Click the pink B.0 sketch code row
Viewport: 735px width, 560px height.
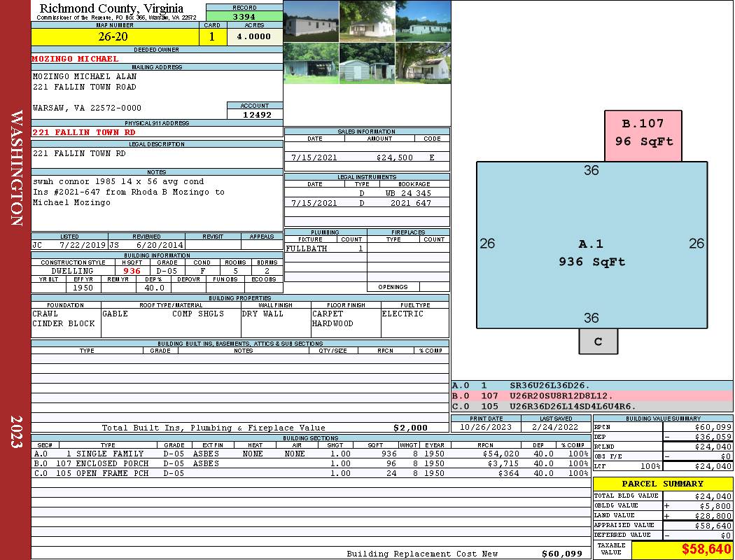coord(591,395)
